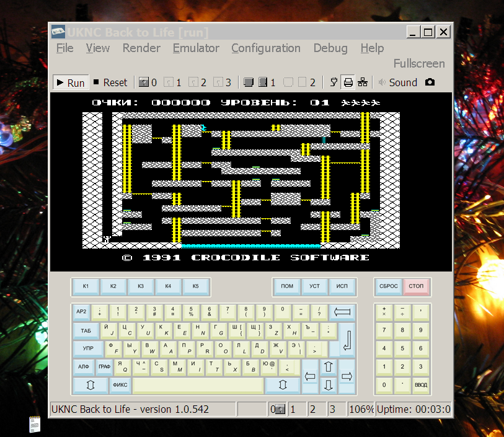Screen dimensions: 504x437
Task: Click the УПР key
Action: (x=89, y=349)
